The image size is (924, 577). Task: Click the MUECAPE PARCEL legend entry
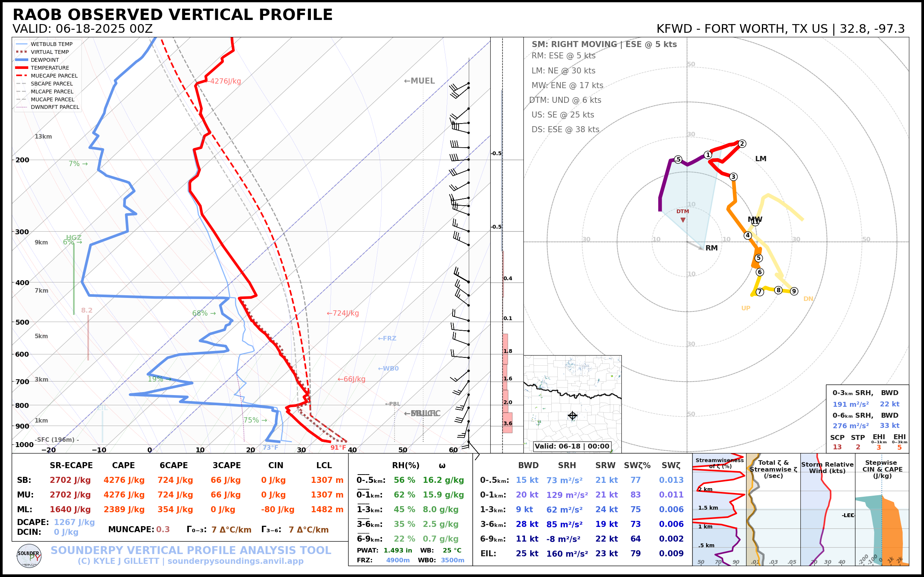[54, 76]
